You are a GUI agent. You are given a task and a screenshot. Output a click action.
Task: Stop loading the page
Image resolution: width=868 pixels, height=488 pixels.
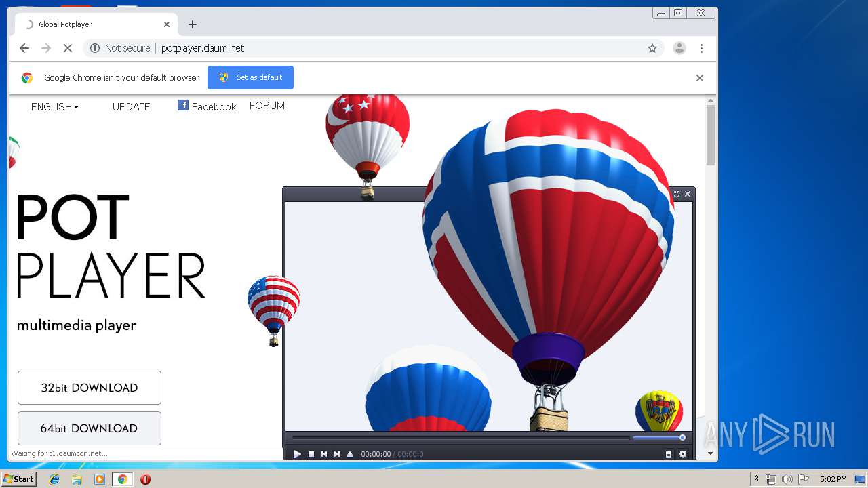pos(68,48)
